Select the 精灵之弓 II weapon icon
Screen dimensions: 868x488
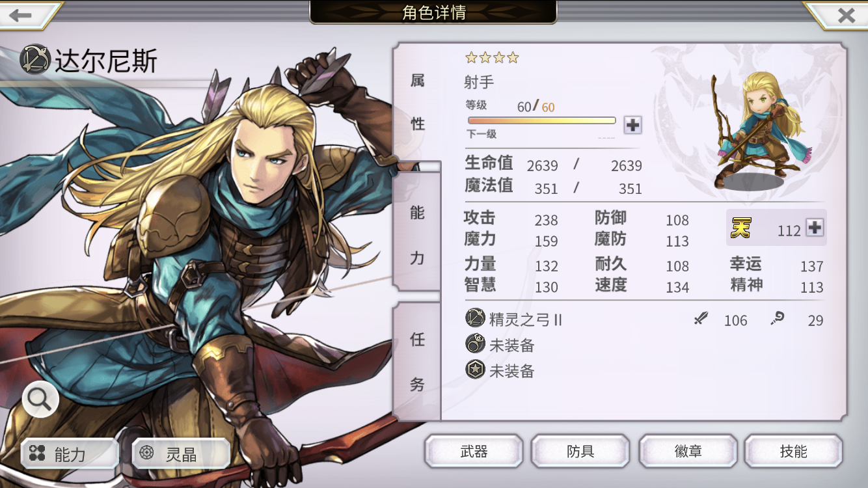476,318
